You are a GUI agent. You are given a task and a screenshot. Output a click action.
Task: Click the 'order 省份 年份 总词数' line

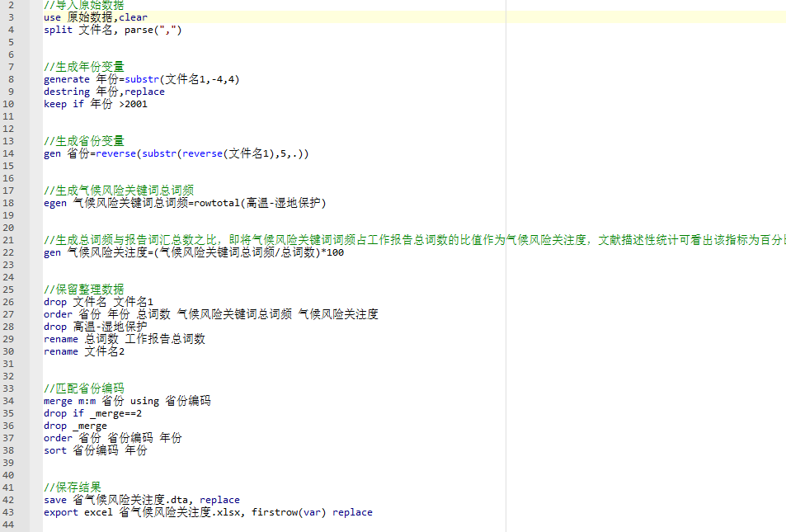(211, 314)
